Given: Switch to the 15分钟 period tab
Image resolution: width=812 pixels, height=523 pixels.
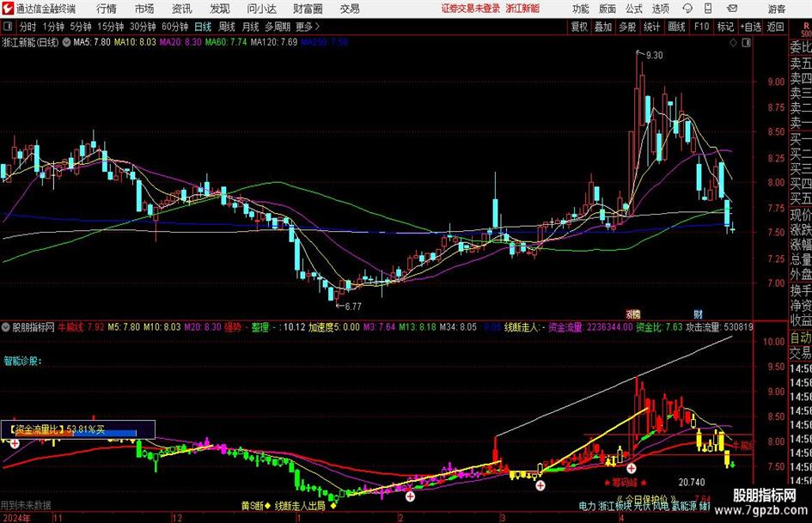Looking at the screenshot, I should tap(111, 27).
